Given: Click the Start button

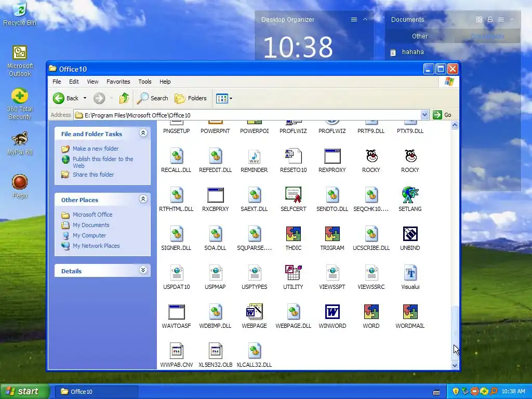Looking at the screenshot, I should click(x=24, y=391).
